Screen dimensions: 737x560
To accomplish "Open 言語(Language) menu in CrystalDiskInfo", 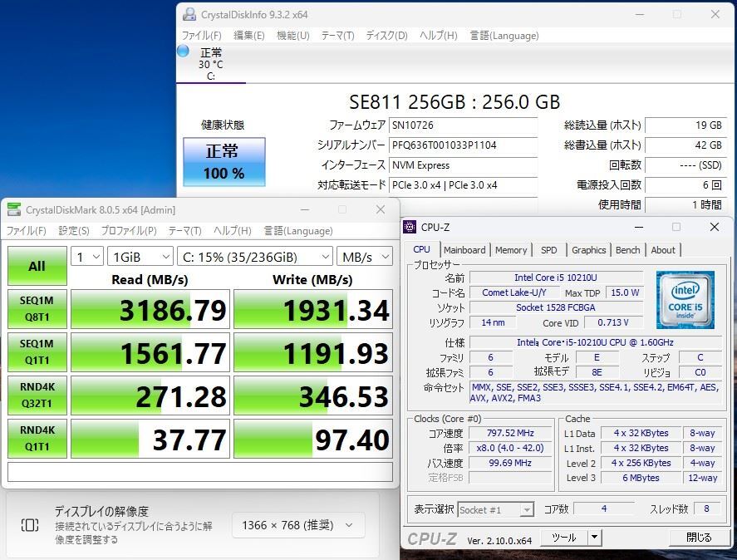I will pos(504,36).
